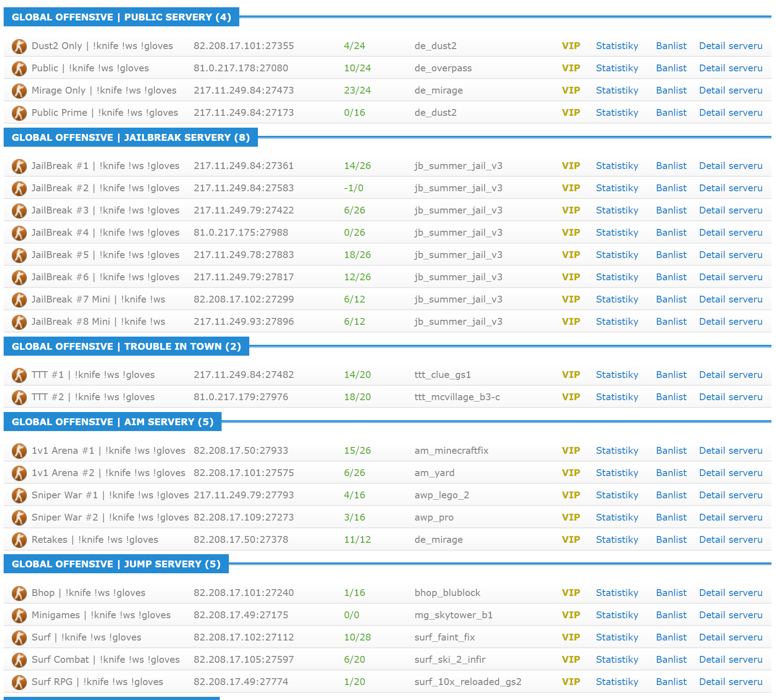Click player count 11/12 of Retakes
776x700 pixels.
point(357,540)
